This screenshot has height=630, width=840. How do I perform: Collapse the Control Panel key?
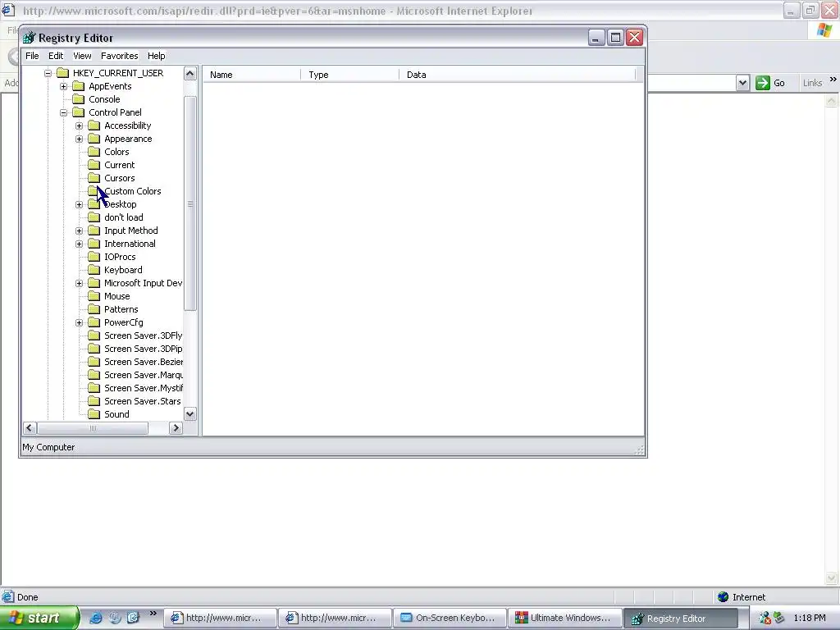[63, 112]
